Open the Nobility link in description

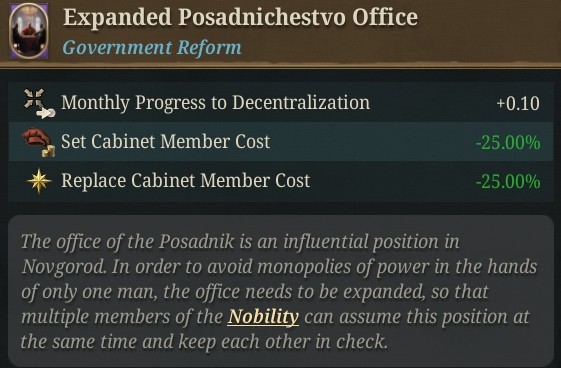(x=263, y=317)
